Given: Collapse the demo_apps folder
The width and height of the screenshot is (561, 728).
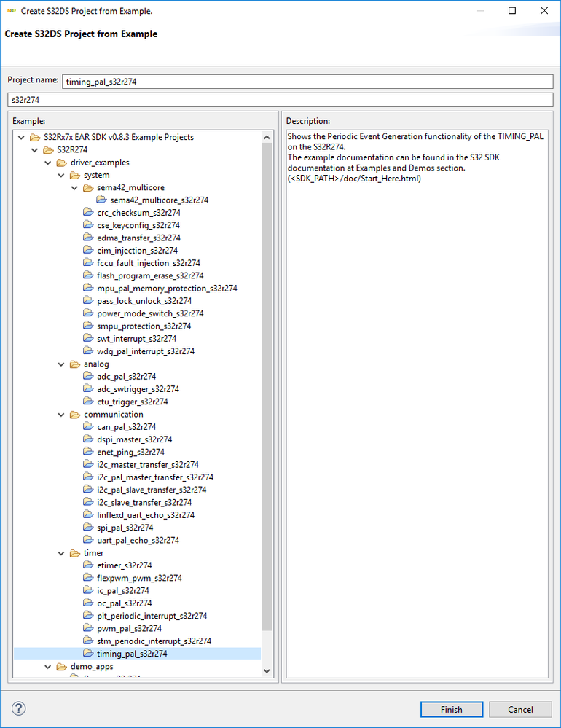Looking at the screenshot, I should pyautogui.click(x=48, y=667).
